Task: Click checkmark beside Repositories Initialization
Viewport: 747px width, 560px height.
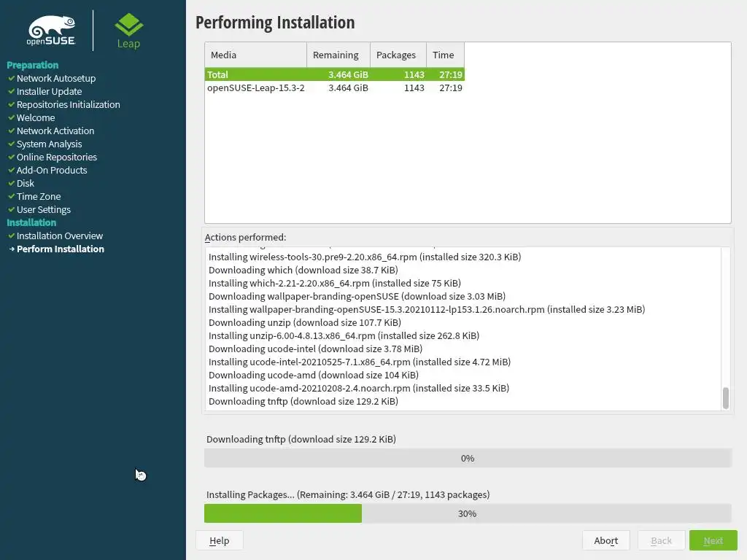Action: pos(12,104)
